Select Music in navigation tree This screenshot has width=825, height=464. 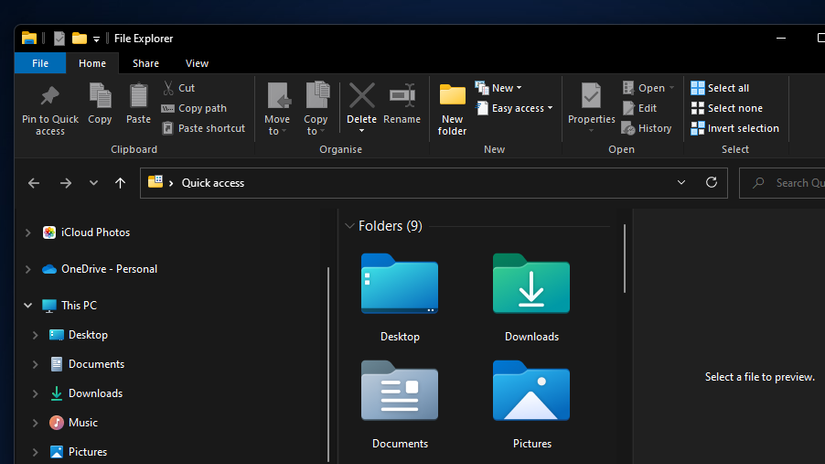[x=74, y=422]
